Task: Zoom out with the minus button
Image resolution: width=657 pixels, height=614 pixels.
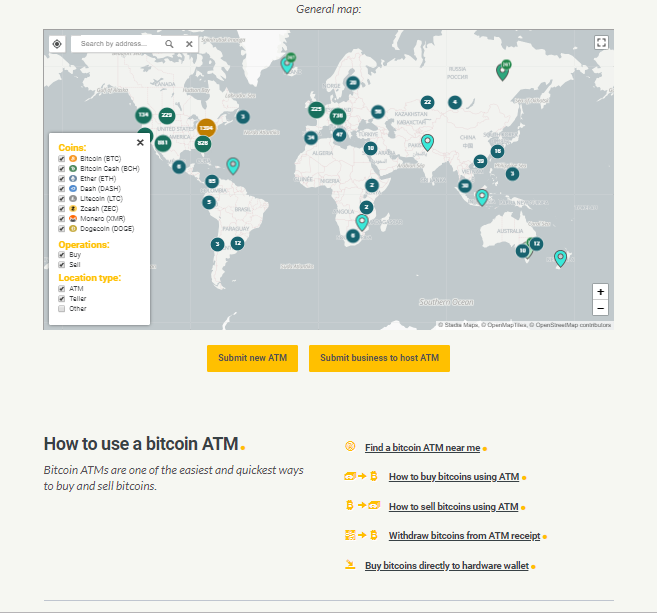Action: tap(600, 308)
